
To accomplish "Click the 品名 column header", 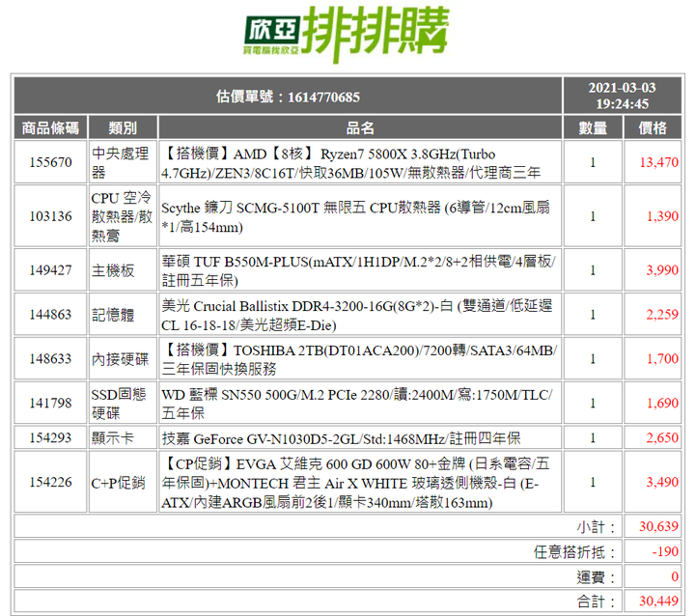I will [x=360, y=128].
